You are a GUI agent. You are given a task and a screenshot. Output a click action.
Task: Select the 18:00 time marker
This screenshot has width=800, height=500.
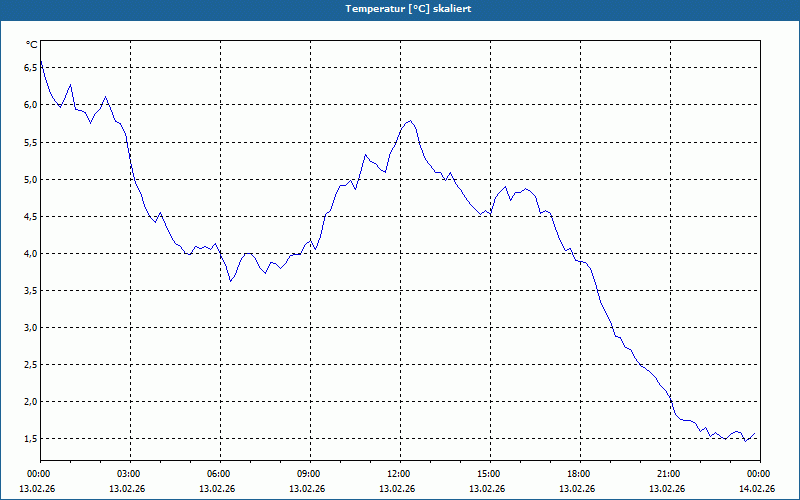tap(580, 473)
